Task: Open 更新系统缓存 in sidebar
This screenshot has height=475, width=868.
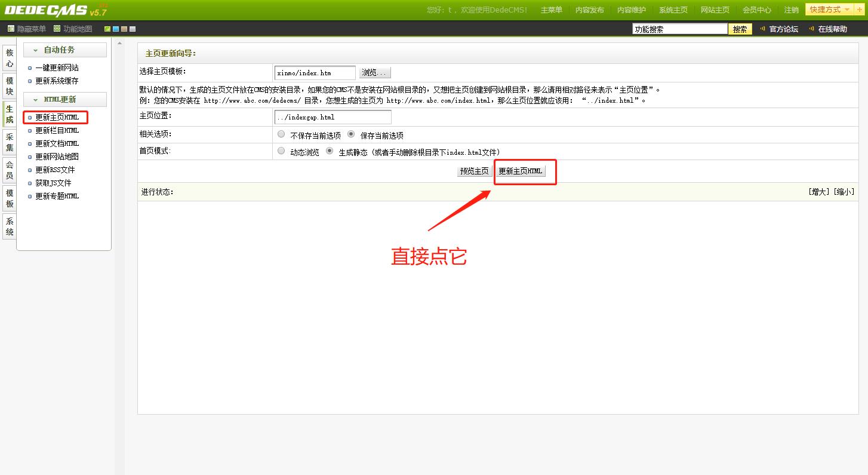Action: tap(57, 81)
